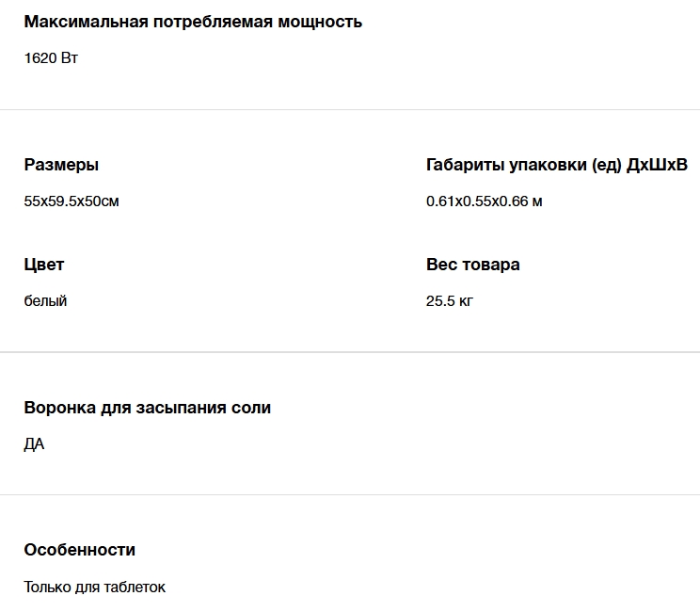Click the 'Только для таблеток' feature text
The image size is (700, 612).
pos(94,587)
